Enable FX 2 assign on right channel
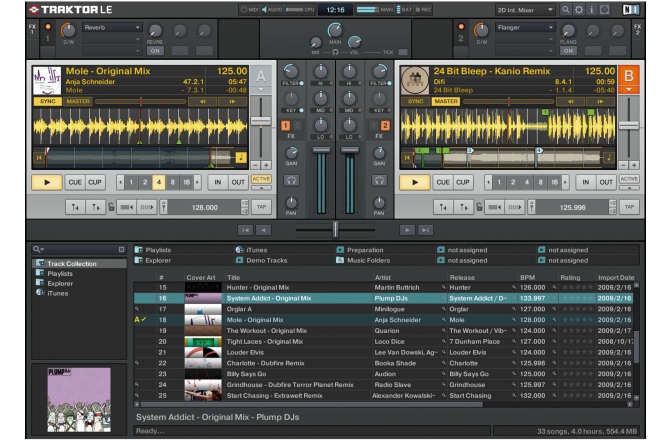672x440 pixels. click(x=385, y=126)
